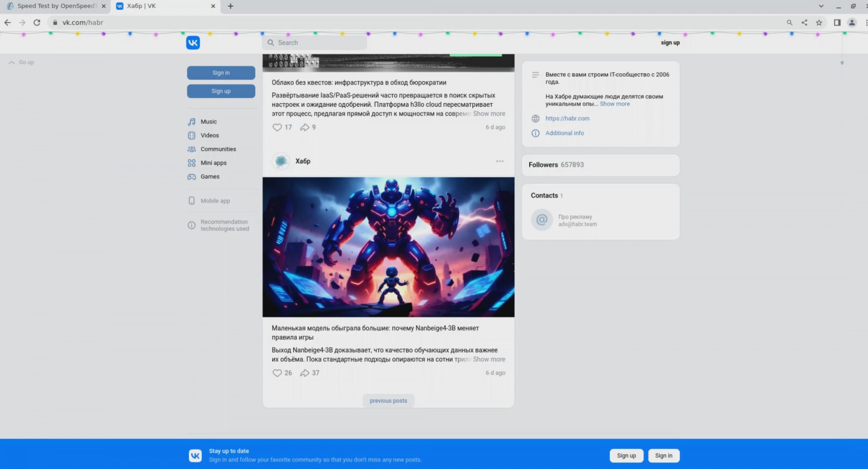The width and height of the screenshot is (868, 469).
Task: Open the three-dots menu on the Хабр post
Action: coord(500,161)
